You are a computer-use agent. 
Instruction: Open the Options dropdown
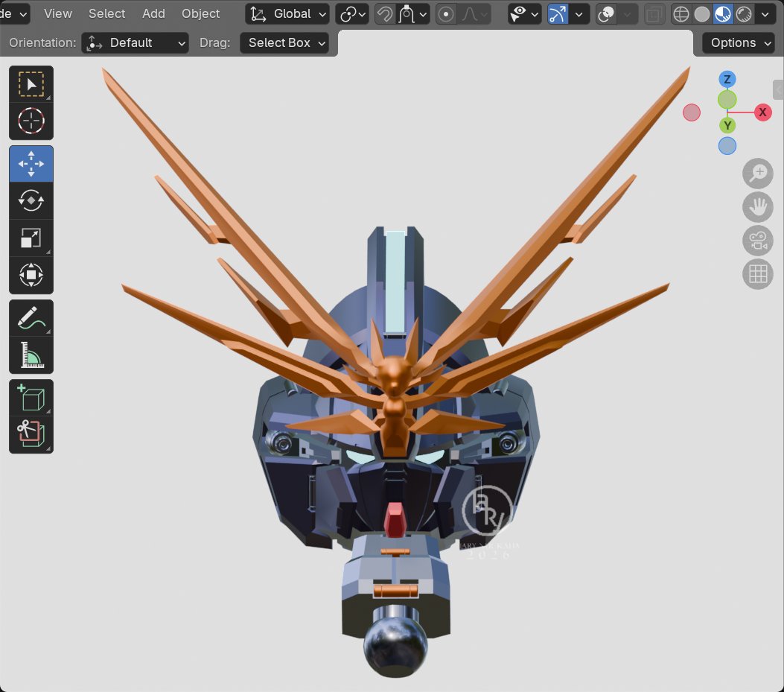point(738,43)
